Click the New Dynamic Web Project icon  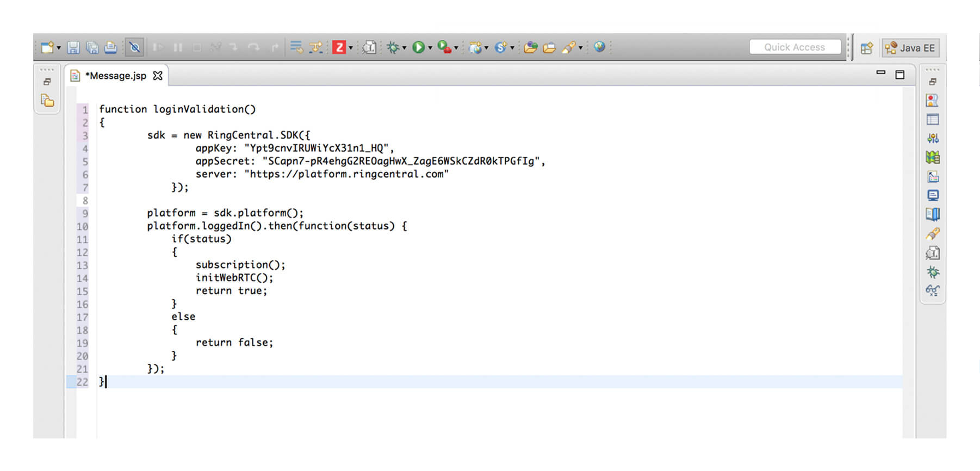tap(476, 48)
